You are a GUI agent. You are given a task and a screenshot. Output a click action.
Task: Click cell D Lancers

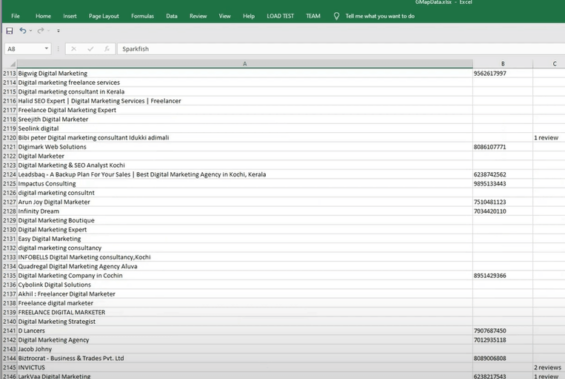pos(245,331)
